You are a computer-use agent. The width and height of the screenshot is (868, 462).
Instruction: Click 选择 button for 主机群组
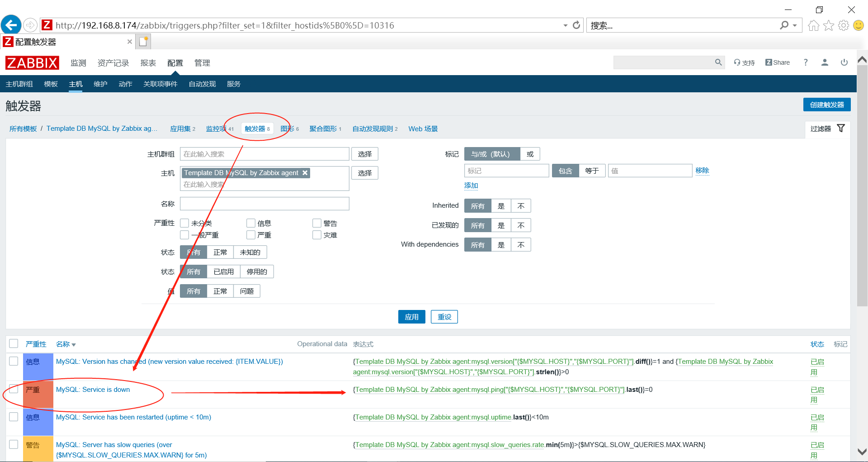click(x=364, y=154)
